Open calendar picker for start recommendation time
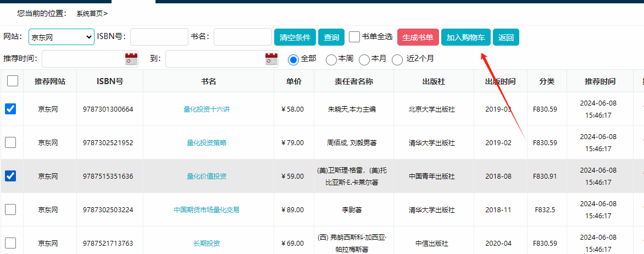This screenshot has height=254, width=644. click(x=131, y=59)
